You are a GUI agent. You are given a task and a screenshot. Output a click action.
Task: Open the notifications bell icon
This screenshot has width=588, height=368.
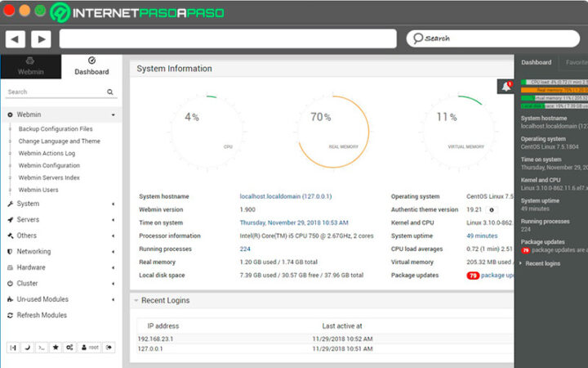click(506, 87)
